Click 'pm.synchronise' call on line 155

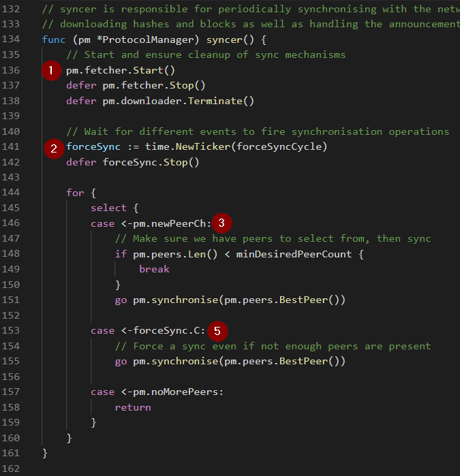175,361
